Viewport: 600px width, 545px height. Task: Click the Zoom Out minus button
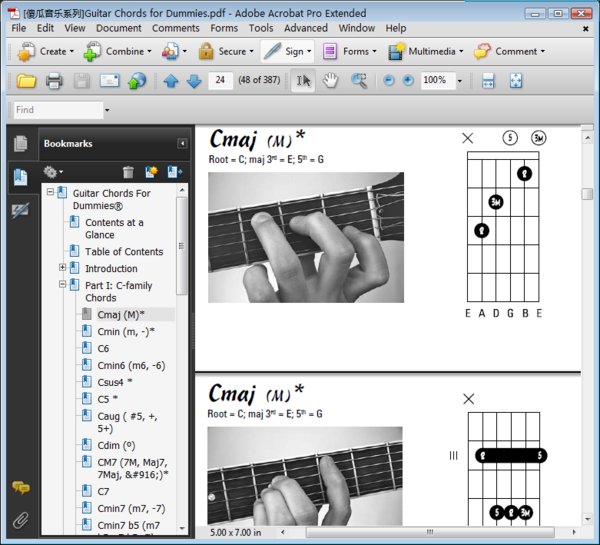point(389,80)
